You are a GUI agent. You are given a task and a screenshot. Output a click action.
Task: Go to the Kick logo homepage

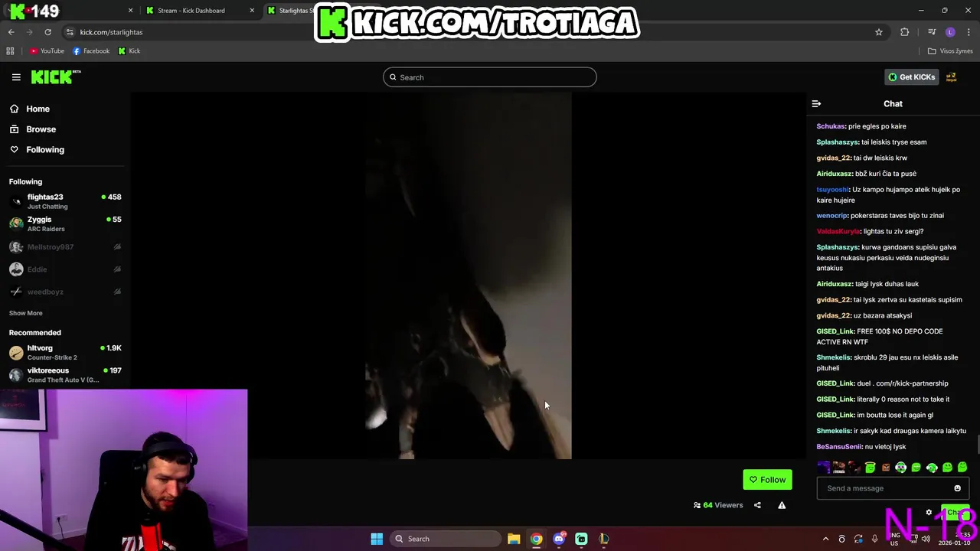coord(56,77)
